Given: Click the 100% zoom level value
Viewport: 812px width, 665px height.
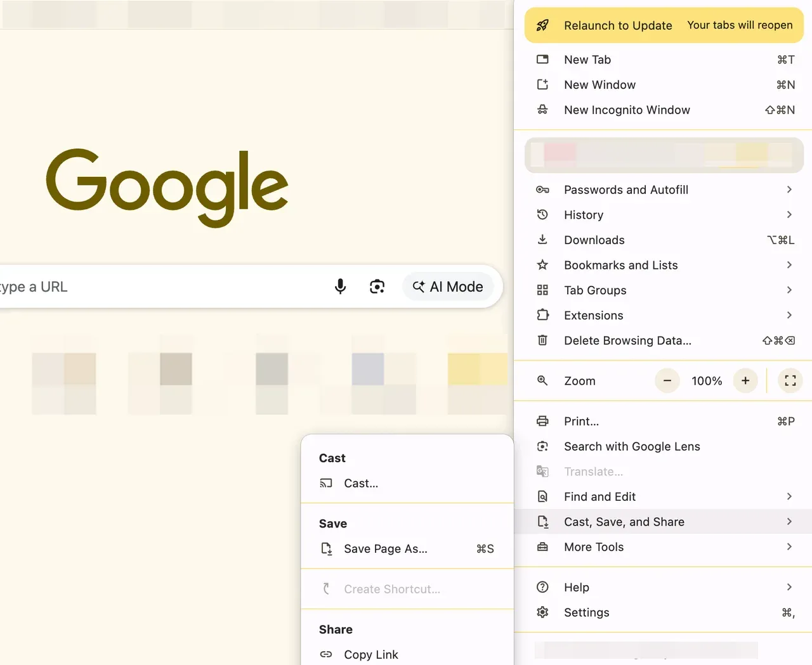Looking at the screenshot, I should (707, 381).
